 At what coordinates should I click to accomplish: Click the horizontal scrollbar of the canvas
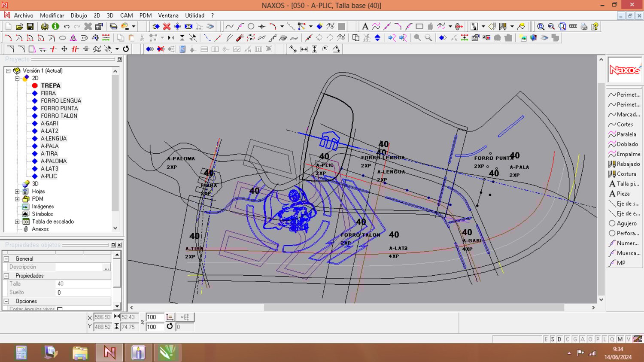[x=362, y=307]
